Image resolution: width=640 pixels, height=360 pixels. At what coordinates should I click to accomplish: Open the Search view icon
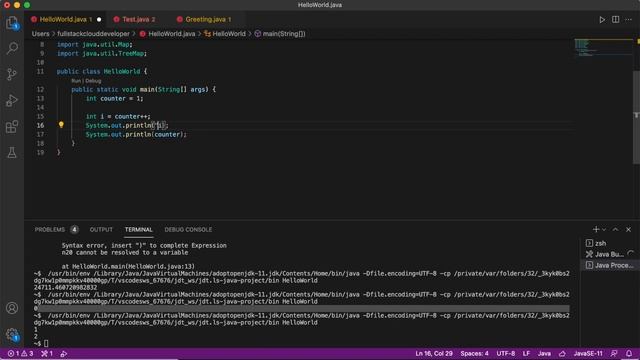coord(12,48)
